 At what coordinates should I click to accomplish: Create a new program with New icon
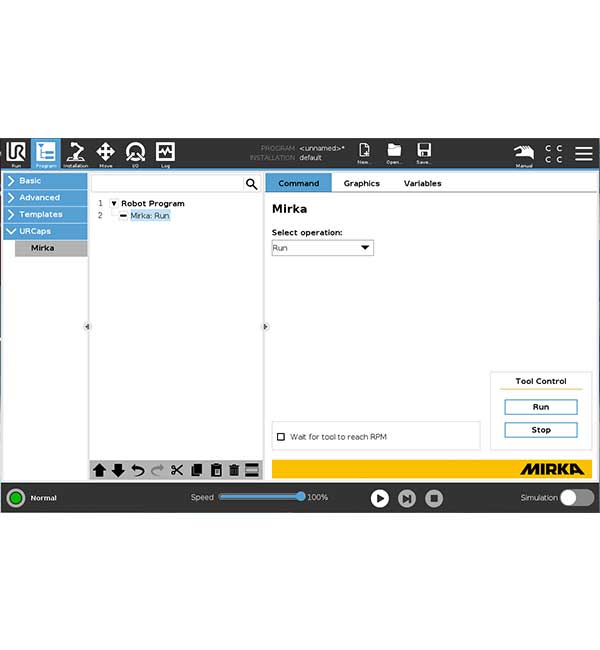(364, 153)
